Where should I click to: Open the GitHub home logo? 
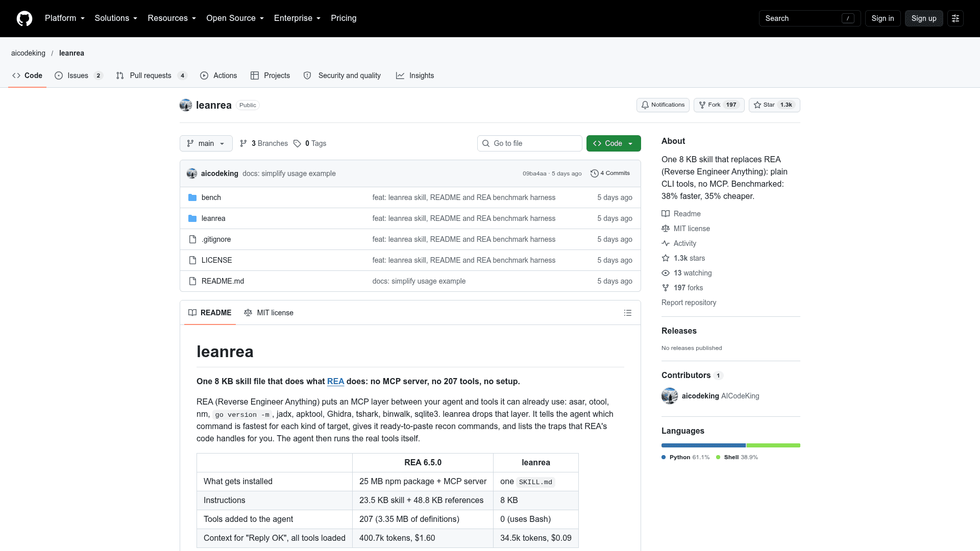coord(24,18)
